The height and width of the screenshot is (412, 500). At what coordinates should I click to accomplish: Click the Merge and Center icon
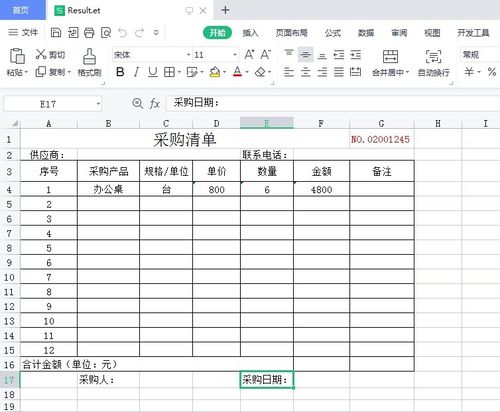[x=390, y=56]
